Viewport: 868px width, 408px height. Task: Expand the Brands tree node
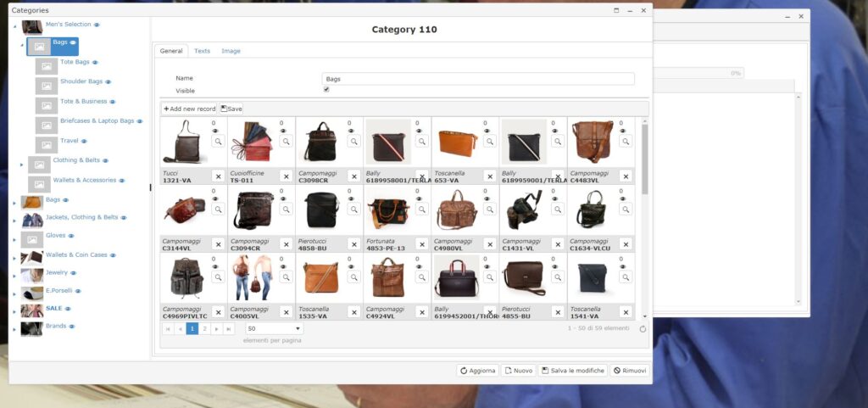click(x=15, y=329)
